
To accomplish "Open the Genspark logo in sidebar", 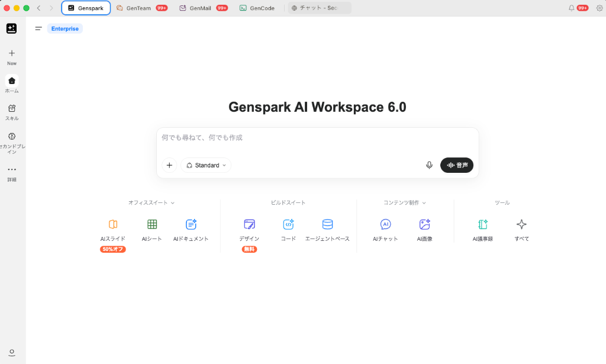I will coord(12,28).
